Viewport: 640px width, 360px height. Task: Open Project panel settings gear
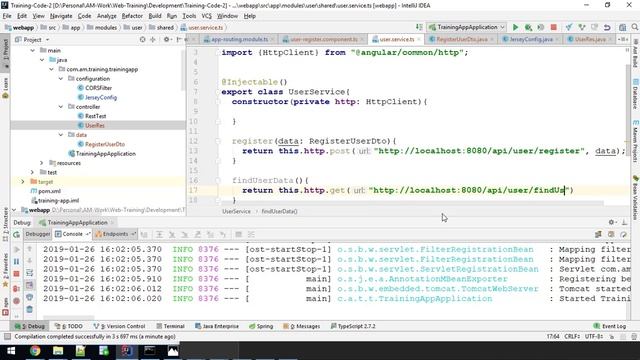[x=167, y=40]
